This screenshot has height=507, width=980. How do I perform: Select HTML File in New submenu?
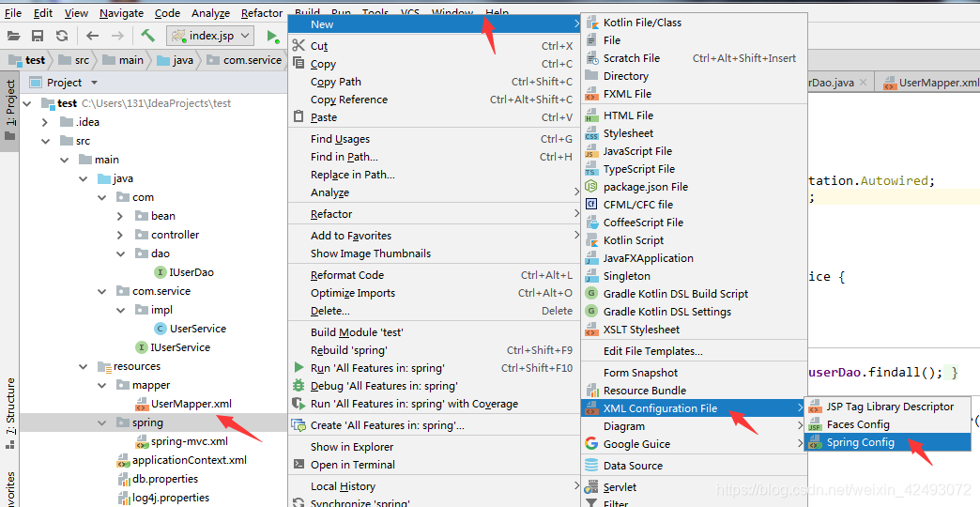(694, 115)
